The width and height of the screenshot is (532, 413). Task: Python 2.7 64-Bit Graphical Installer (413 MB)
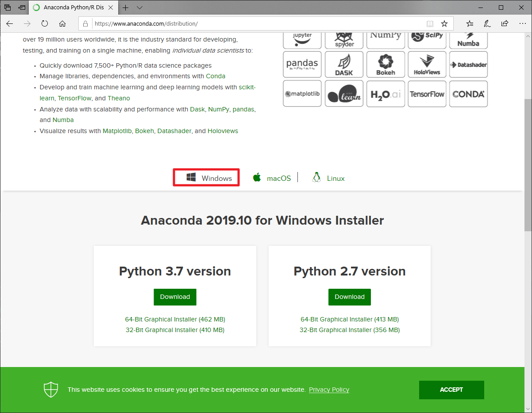[350, 319]
